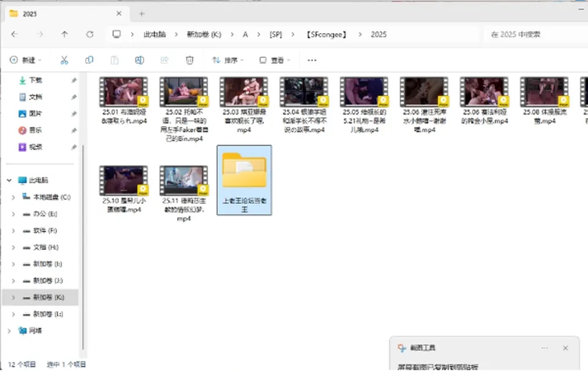
Task: Navigate to 新加卷 (K:) in the breadcrumb
Action: (204, 34)
